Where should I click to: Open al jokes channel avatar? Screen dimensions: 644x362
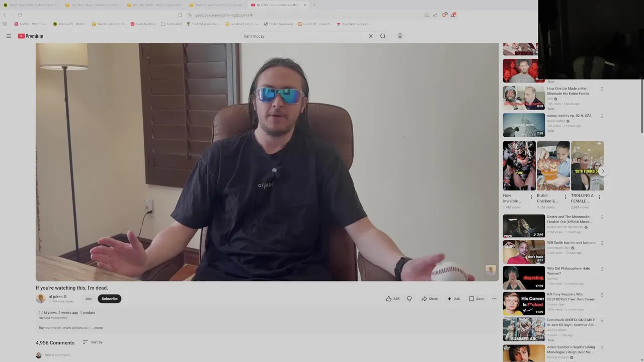pyautogui.click(x=41, y=299)
